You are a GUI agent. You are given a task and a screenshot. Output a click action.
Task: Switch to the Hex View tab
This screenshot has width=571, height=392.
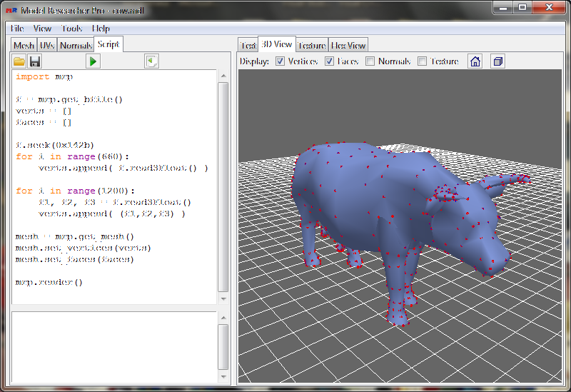(x=348, y=45)
